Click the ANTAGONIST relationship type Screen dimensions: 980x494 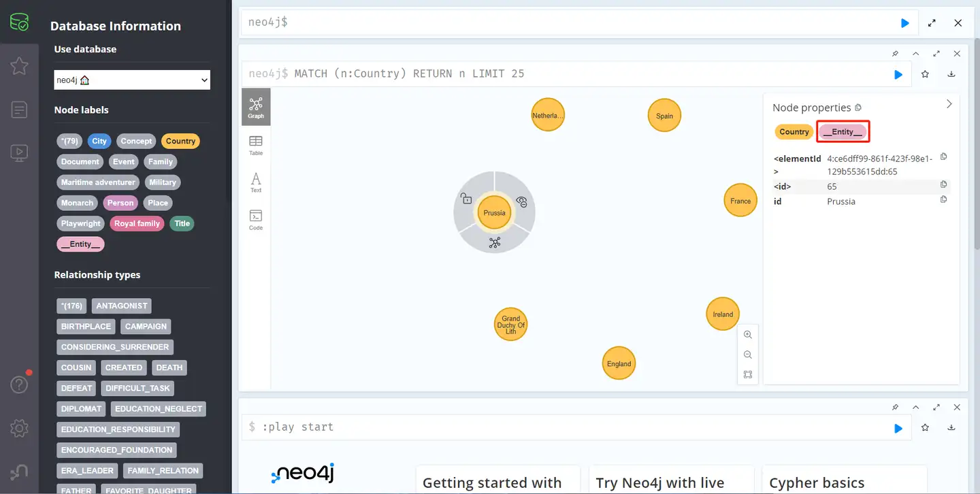click(122, 306)
